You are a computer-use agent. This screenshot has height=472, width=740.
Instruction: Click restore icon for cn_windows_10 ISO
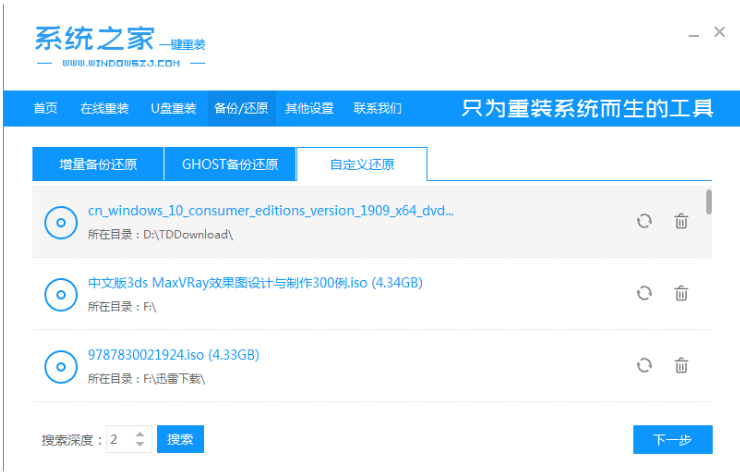pos(644,221)
